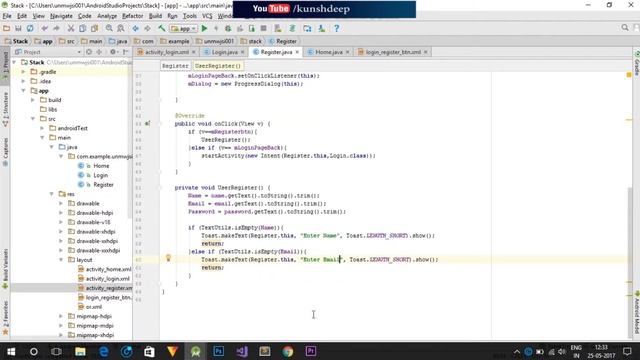Toggle the Gradle tool window
640x360 pixels.
tap(636, 64)
